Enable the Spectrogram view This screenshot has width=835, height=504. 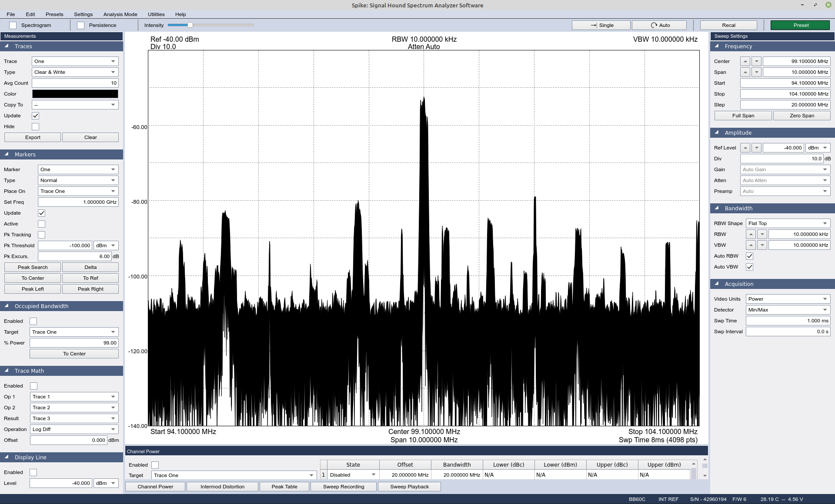[13, 25]
